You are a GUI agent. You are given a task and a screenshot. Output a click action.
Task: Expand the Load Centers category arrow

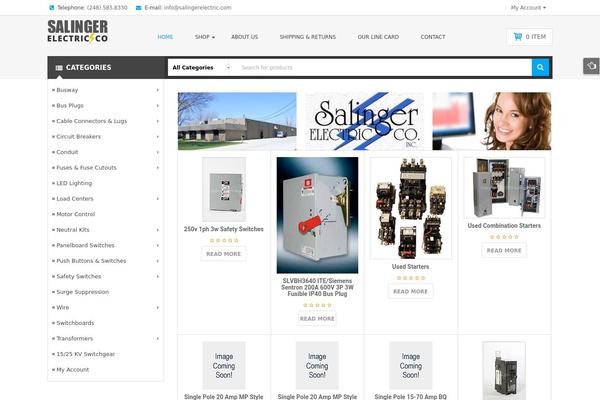158,199
